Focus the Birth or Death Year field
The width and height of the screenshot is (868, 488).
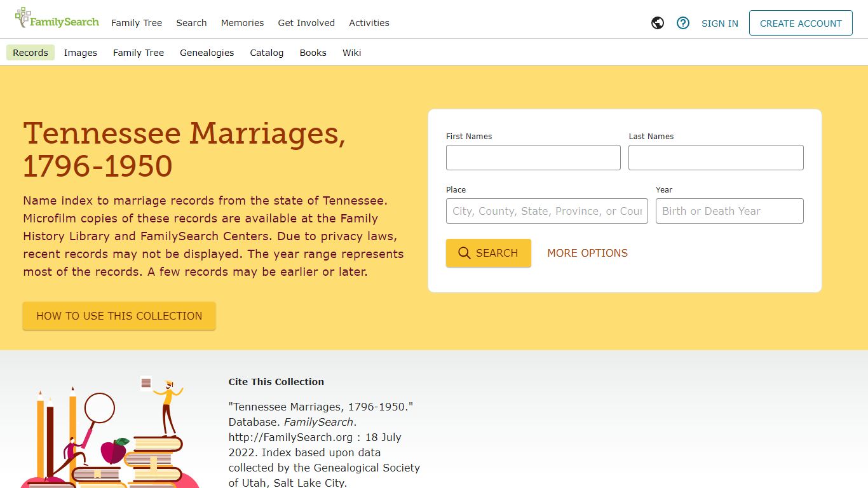[x=729, y=211]
